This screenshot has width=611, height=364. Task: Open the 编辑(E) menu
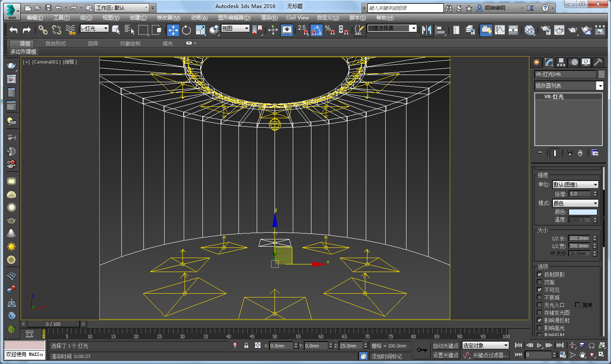tap(35, 18)
